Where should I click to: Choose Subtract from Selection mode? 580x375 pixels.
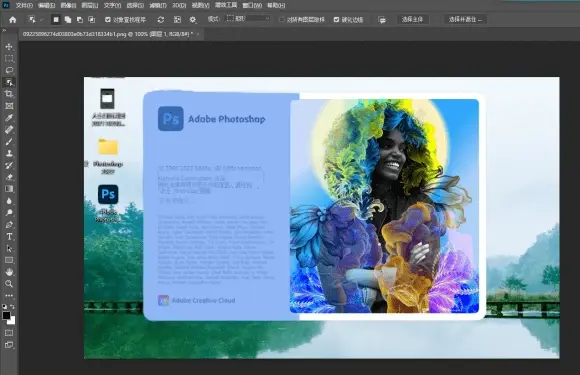pos(80,20)
